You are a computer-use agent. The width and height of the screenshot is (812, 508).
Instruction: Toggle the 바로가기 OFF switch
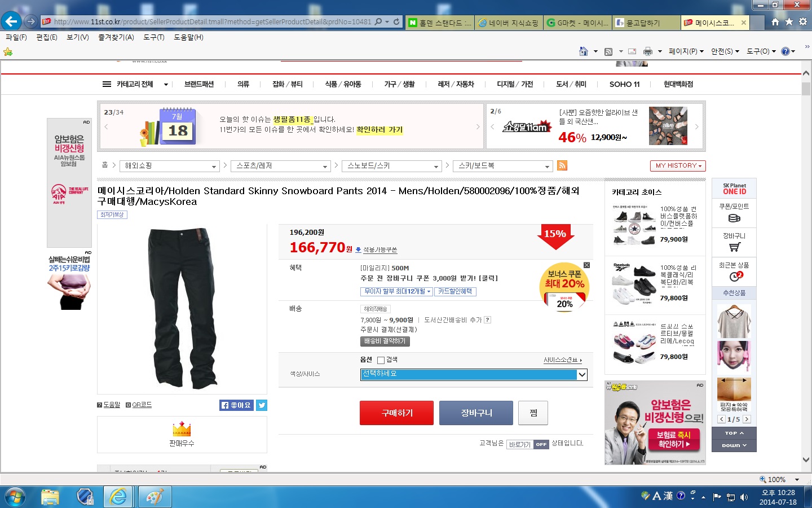point(541,444)
